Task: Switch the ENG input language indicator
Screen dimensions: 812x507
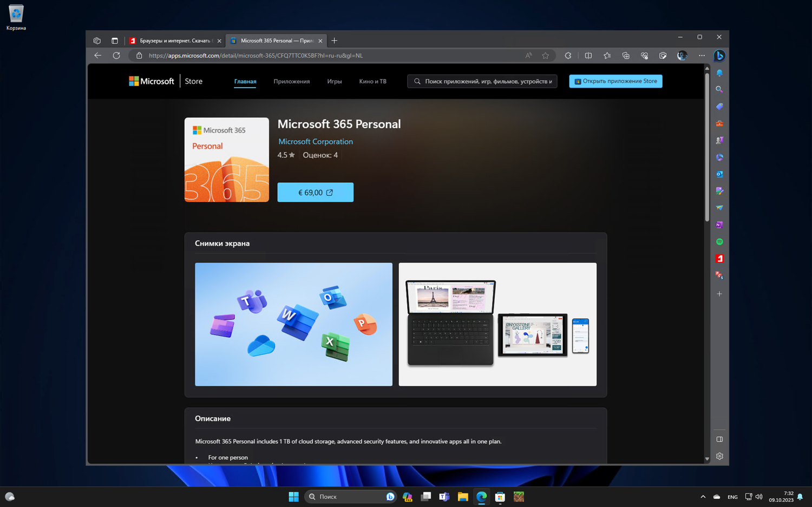Action: coord(732,497)
